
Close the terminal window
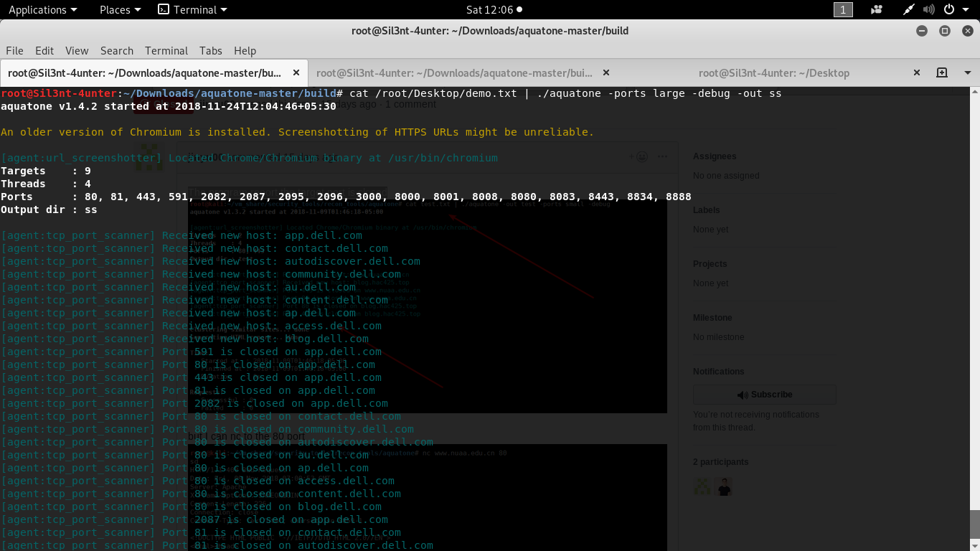pyautogui.click(x=967, y=31)
